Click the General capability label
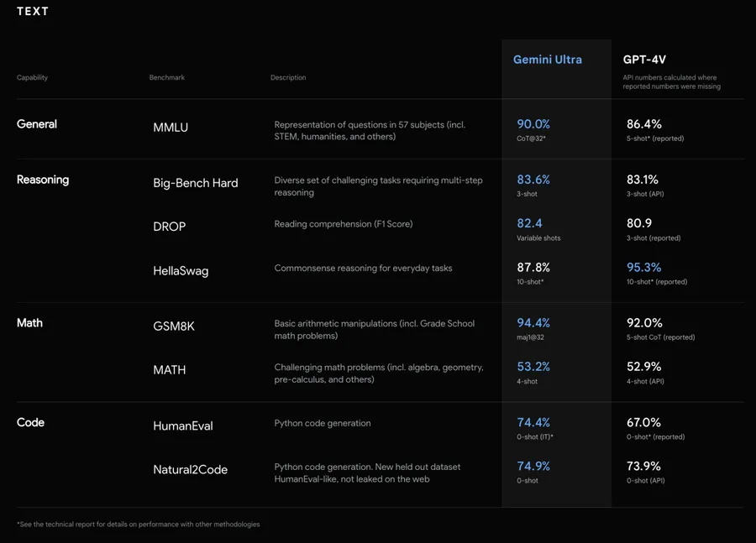 [x=37, y=123]
